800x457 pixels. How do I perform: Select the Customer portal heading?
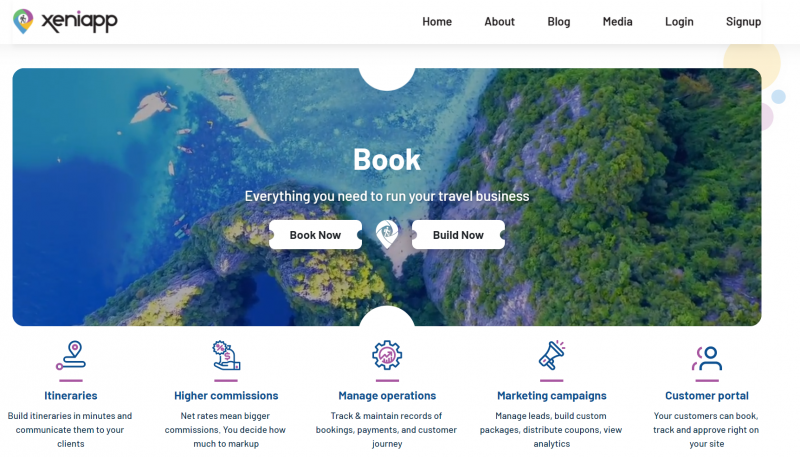click(x=707, y=395)
